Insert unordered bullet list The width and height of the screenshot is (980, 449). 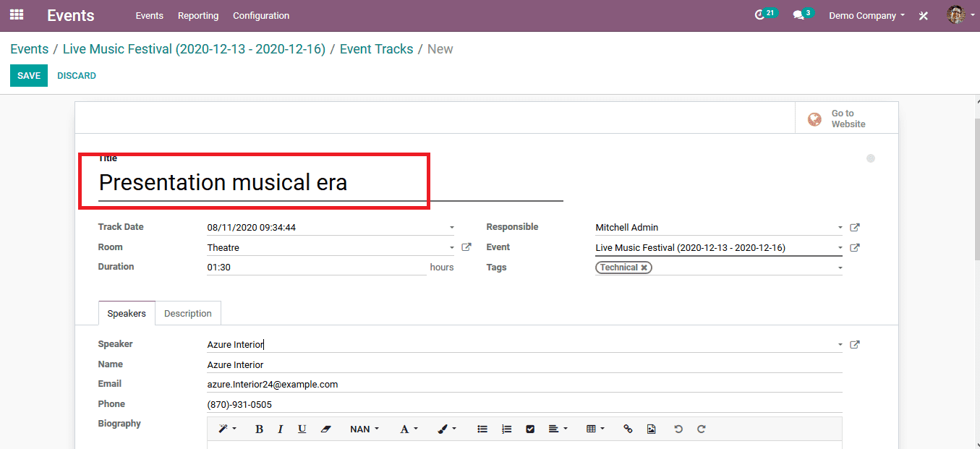[482, 429]
